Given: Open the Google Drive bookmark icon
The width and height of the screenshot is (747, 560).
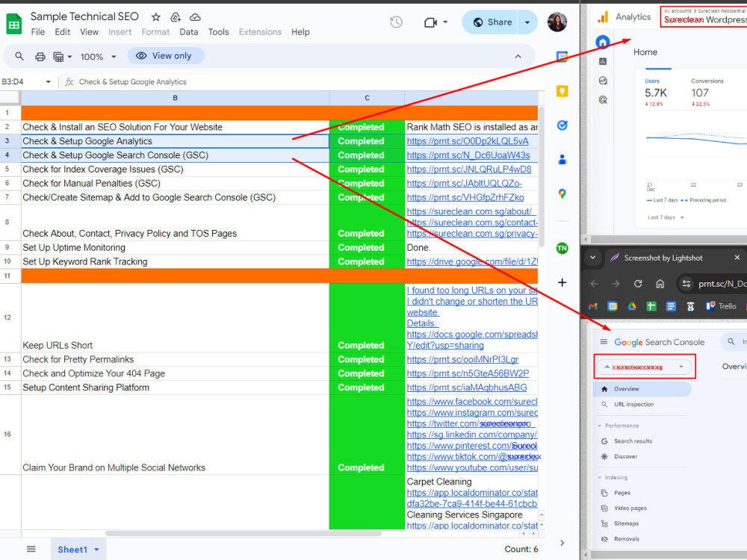Looking at the screenshot, I should [x=632, y=306].
